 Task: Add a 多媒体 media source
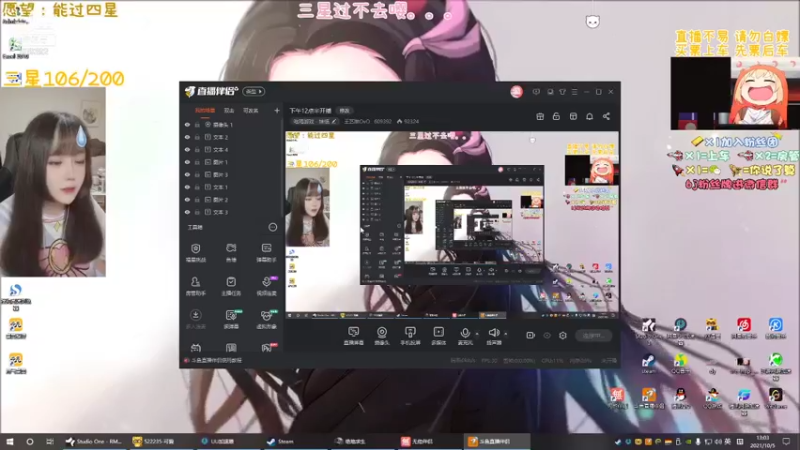point(438,336)
